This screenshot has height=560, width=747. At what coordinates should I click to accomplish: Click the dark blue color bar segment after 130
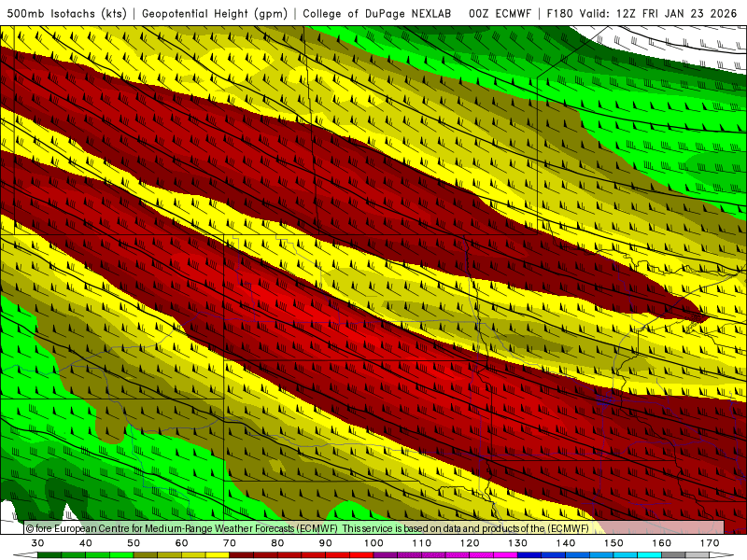[529, 554]
